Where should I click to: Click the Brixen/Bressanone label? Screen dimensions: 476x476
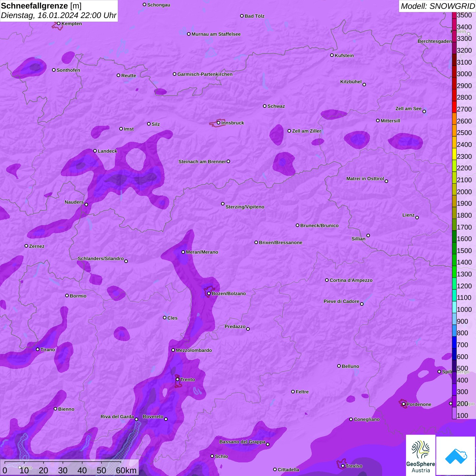coord(280,242)
